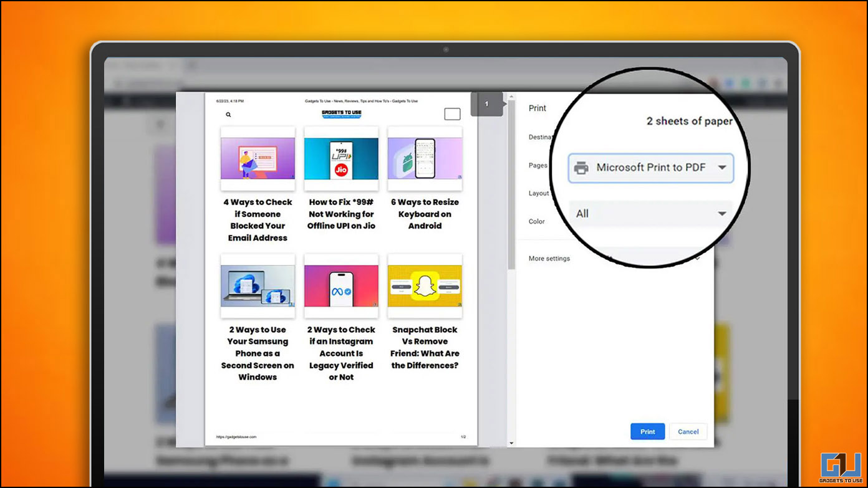Click the "1/2" page count in the preview footer
Image resolution: width=868 pixels, height=488 pixels.
pyautogui.click(x=463, y=437)
